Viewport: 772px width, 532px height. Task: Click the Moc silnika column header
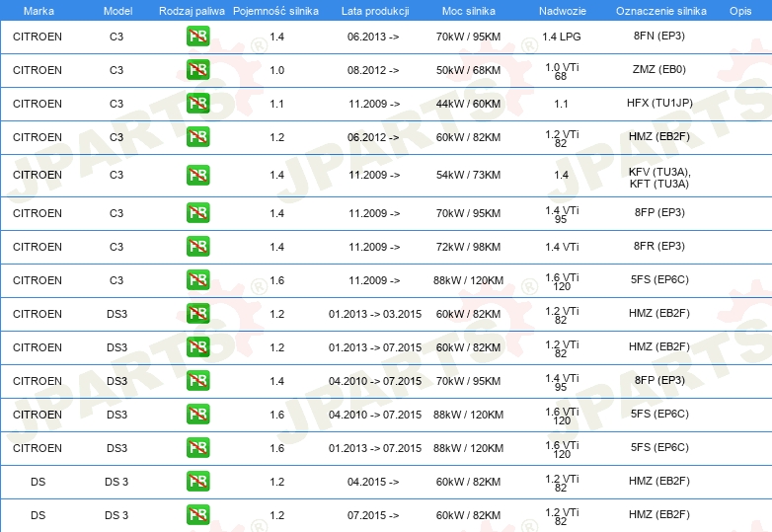coord(468,11)
